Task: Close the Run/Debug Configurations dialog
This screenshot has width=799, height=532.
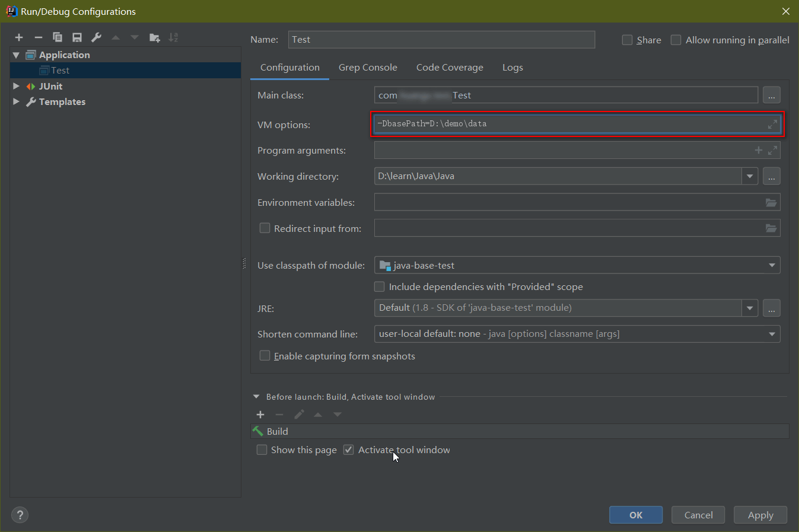Action: (x=786, y=11)
